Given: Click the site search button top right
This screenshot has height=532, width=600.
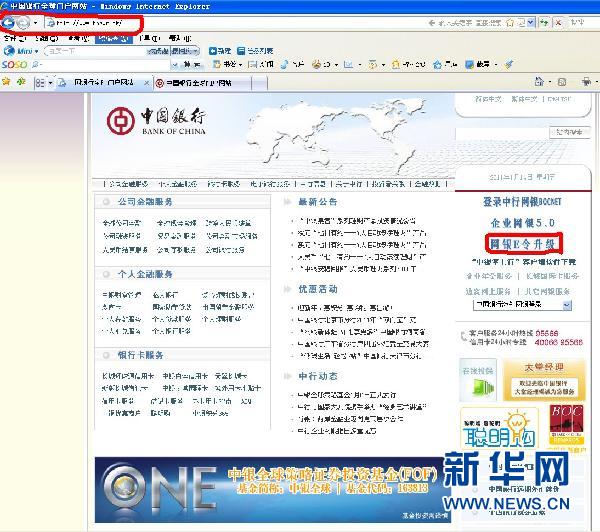Looking at the screenshot, I should click(569, 132).
